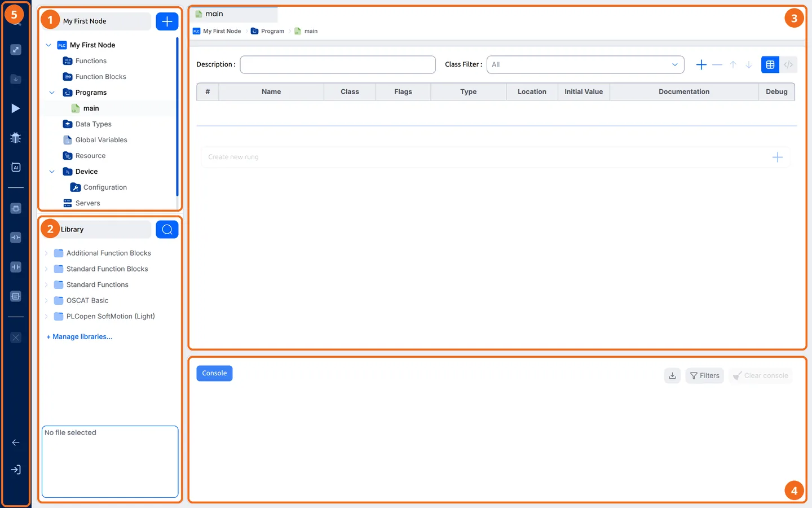Viewport: 812px width, 508px height.
Task: Click the Clear console button
Action: coord(761,375)
